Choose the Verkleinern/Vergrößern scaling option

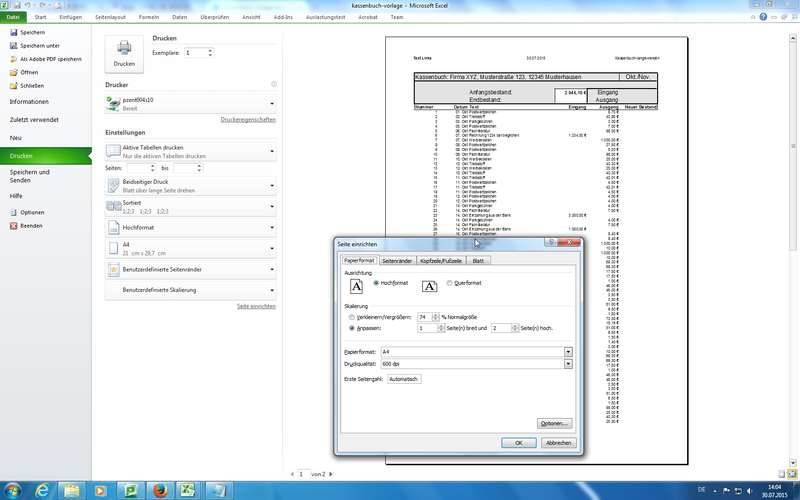click(x=351, y=316)
